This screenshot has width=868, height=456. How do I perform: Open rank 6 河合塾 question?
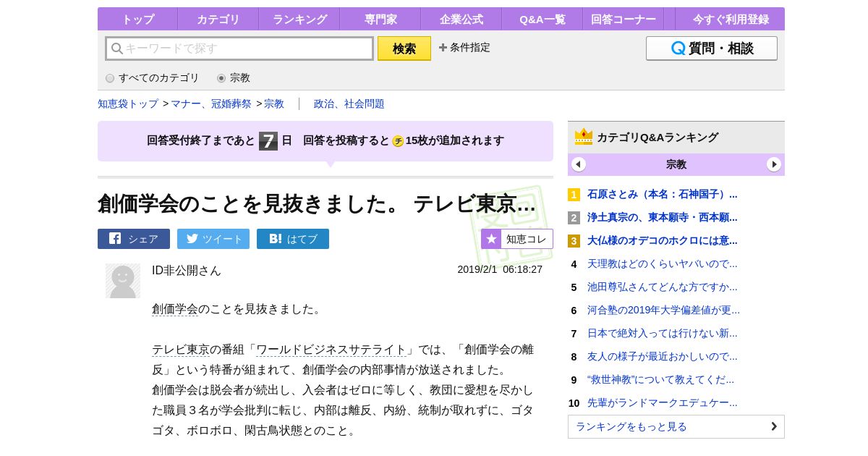click(x=663, y=310)
